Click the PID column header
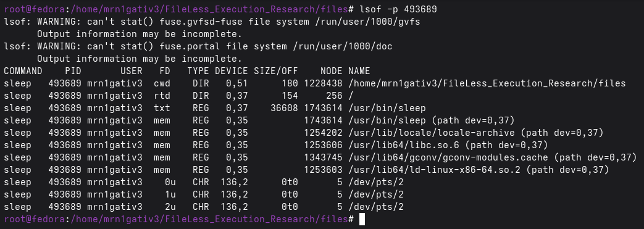This screenshot has height=229, width=644. click(x=73, y=71)
